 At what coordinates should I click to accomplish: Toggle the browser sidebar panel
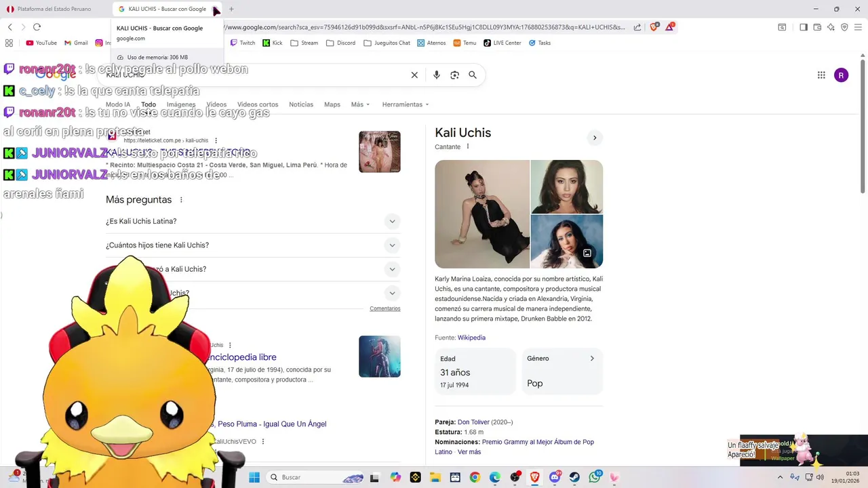tap(804, 27)
